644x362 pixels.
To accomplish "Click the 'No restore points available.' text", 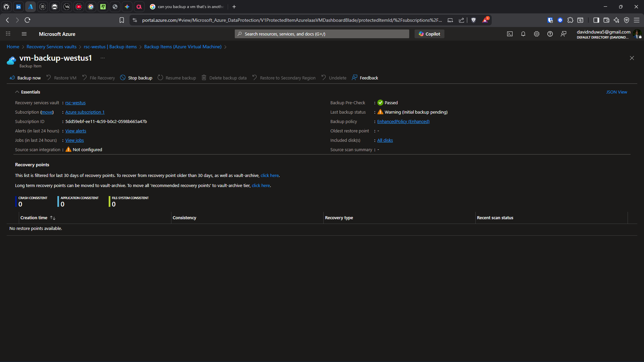I will coord(36,228).
